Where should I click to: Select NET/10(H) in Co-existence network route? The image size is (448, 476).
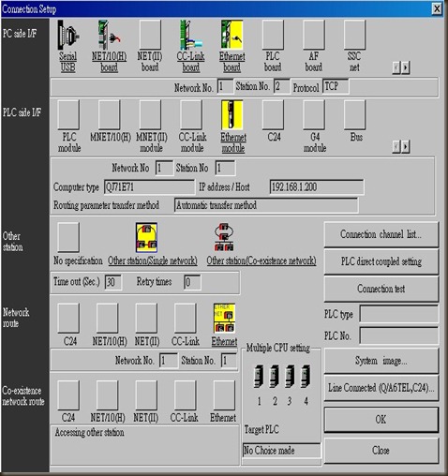pos(107,395)
